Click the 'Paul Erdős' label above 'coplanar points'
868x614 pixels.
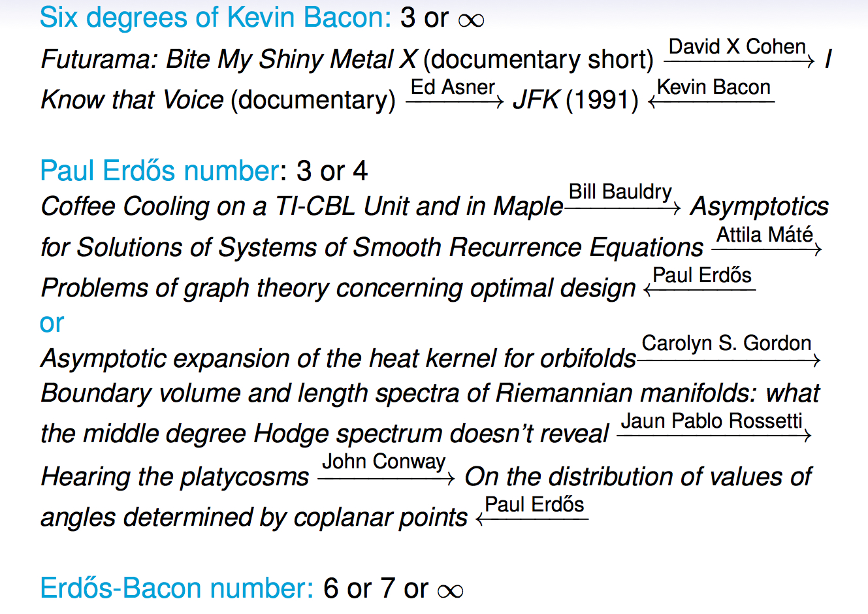pyautogui.click(x=534, y=505)
